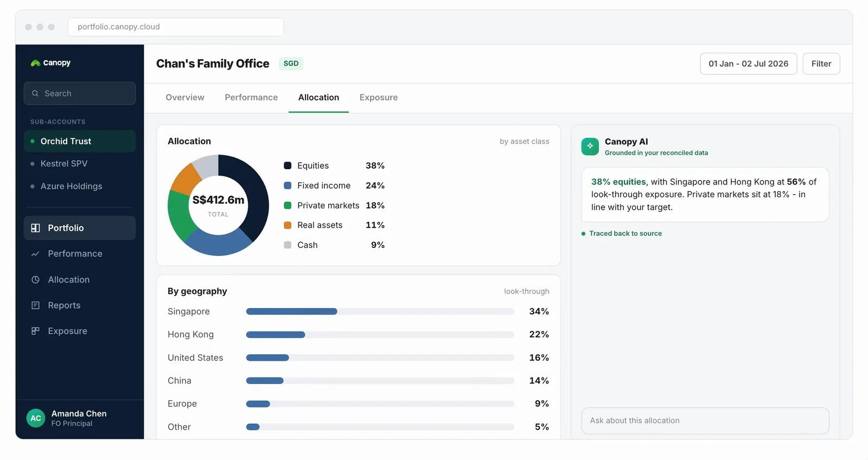Click the Ask about this allocation field
Screen dimensions: 868x460
(705, 420)
